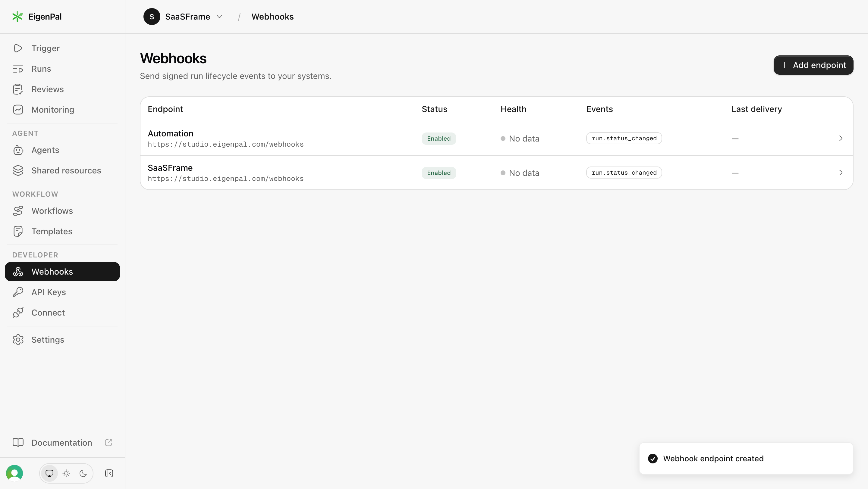Click Enabled badge in SaaSFrame row
This screenshot has height=489, width=868.
tap(439, 173)
